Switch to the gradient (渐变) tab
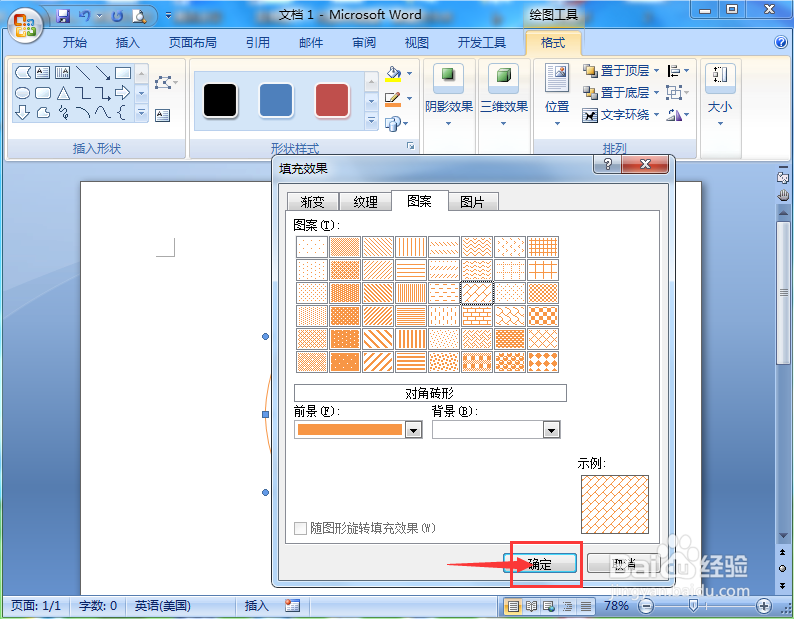 click(312, 202)
